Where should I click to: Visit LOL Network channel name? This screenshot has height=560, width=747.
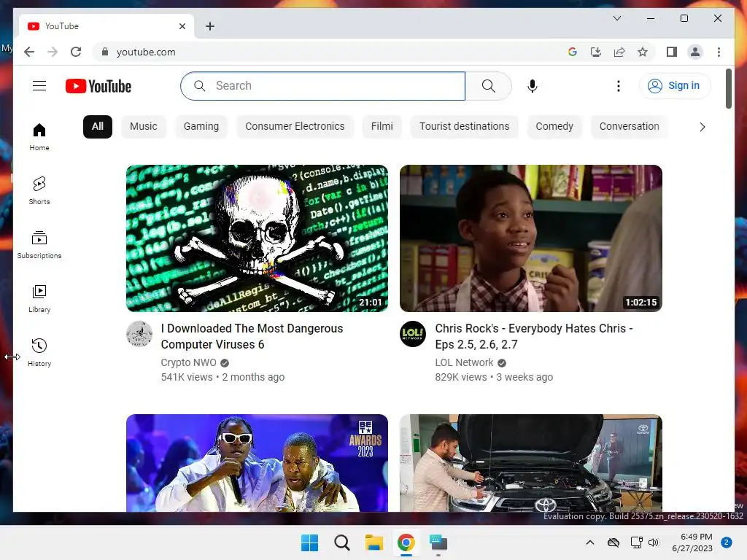pos(464,362)
